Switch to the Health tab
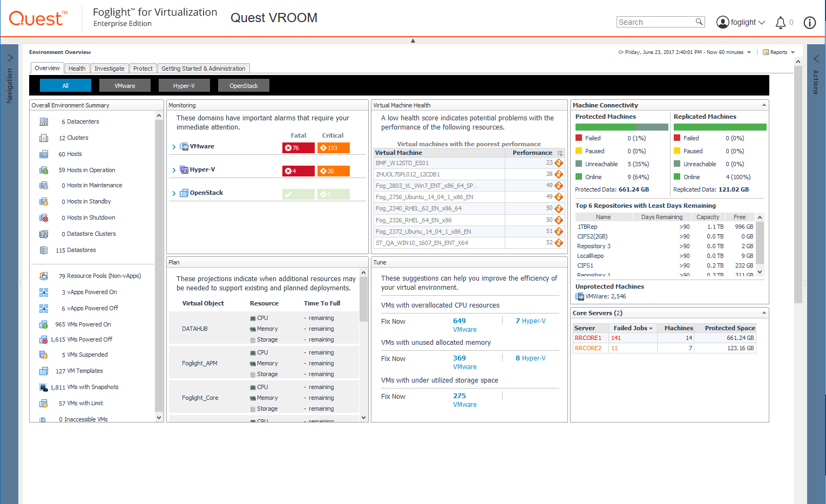 [77, 69]
